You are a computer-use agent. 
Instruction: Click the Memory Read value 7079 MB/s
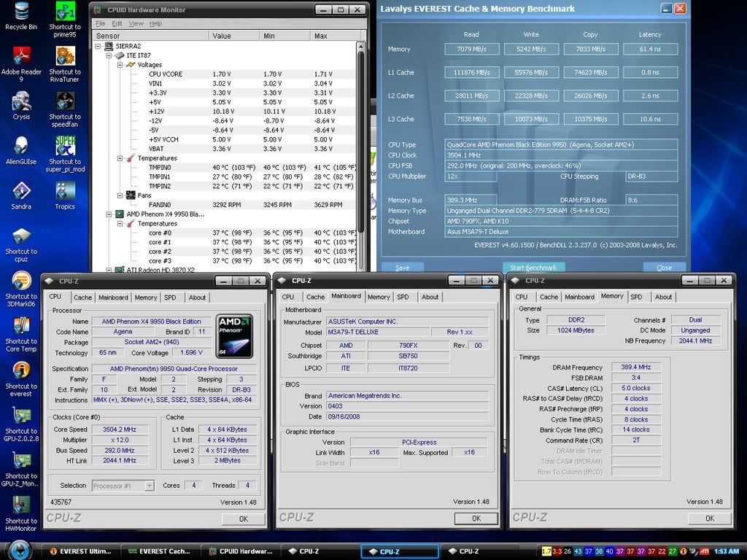472,49
